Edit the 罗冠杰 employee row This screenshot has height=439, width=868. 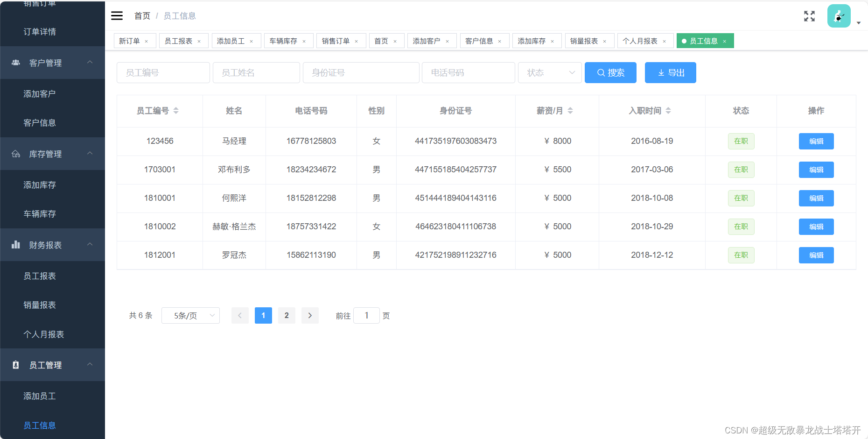816,255
